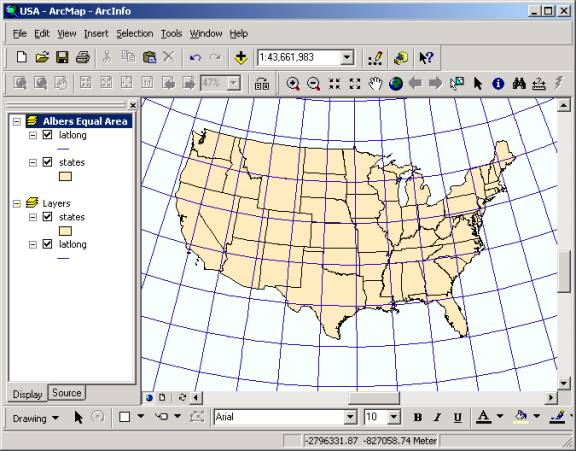Collapse the Albers Equal Area data frame
The image size is (576, 451).
pyautogui.click(x=17, y=121)
